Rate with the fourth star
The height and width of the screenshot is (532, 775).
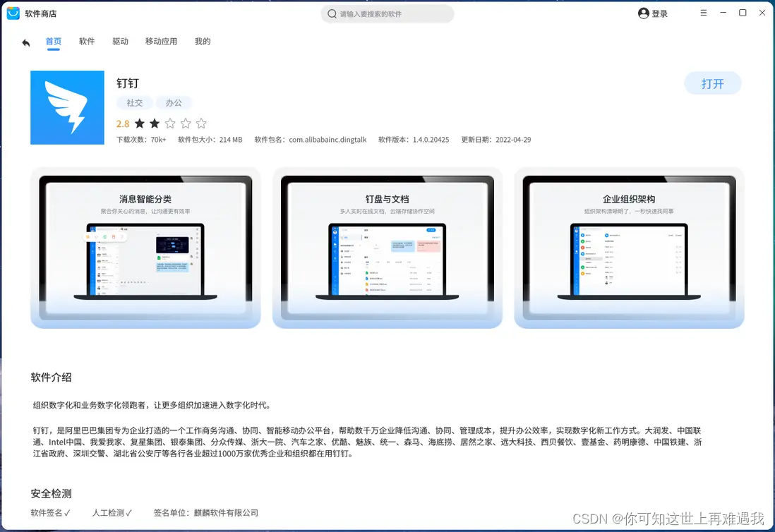tap(186, 123)
